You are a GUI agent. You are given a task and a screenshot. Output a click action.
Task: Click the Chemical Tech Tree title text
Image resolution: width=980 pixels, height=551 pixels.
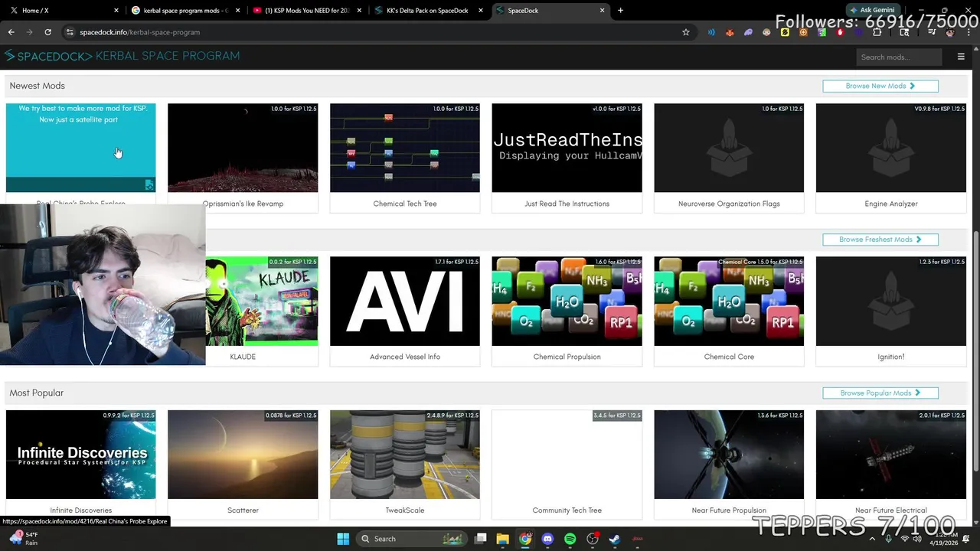pyautogui.click(x=405, y=204)
